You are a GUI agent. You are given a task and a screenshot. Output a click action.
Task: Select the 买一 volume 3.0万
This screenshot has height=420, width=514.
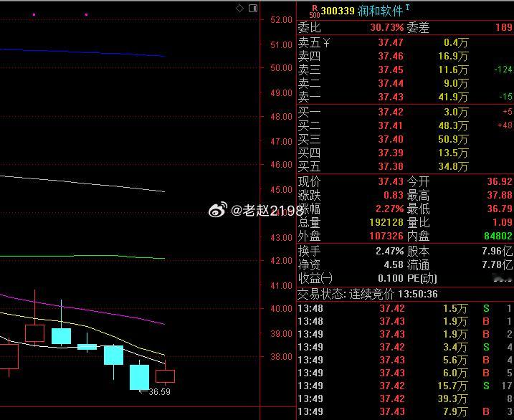[456, 112]
